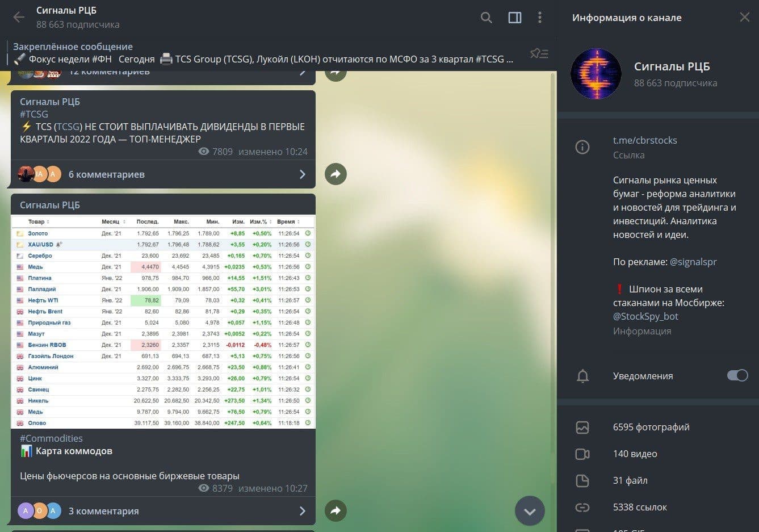This screenshot has height=532, width=759.
Task: Click the 'изменено 10:27' timestamp
Action: point(273,488)
